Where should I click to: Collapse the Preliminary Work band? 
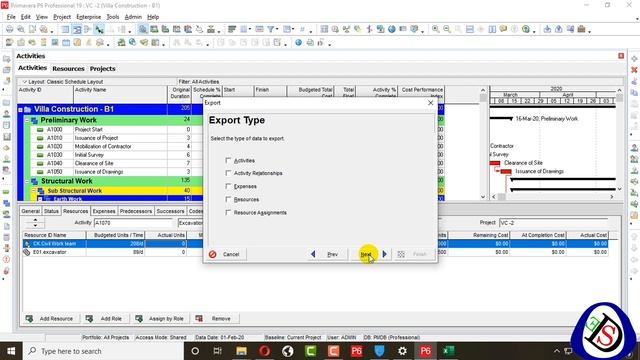(27, 120)
